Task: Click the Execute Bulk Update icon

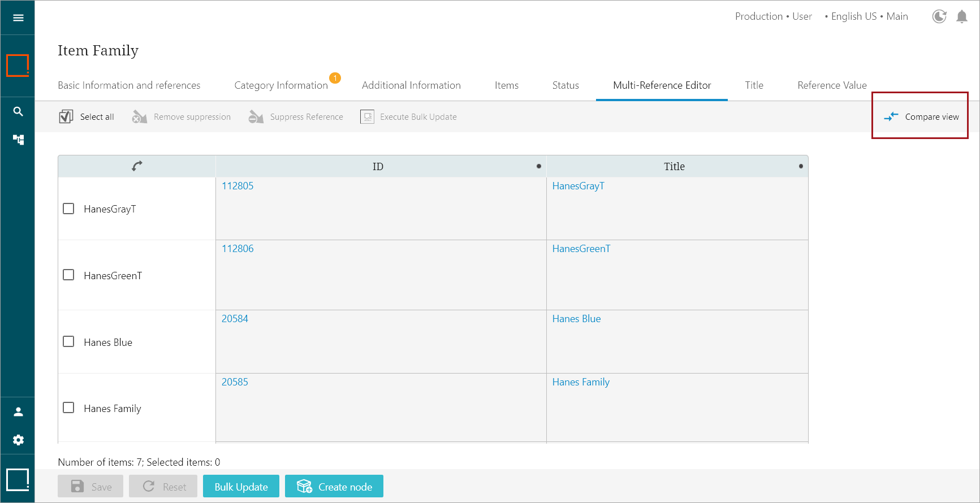Action: click(x=367, y=116)
